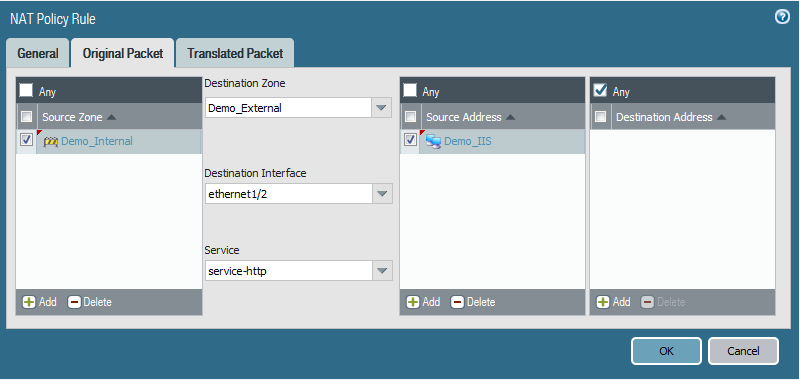Viewport: 800px width, 380px height.
Task: Click the Service label
Action: pyautogui.click(x=222, y=250)
